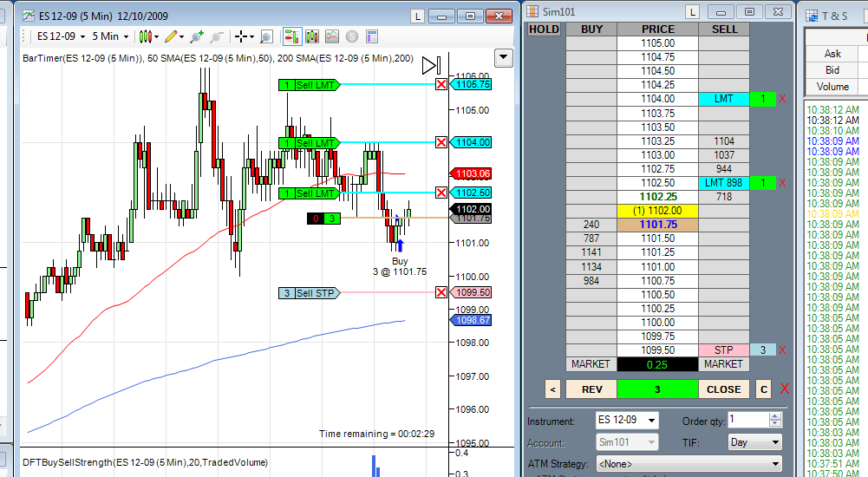This screenshot has width=868, height=477.
Task: Click the yellow (1) 1102.00 last price cell
Action: [x=657, y=211]
